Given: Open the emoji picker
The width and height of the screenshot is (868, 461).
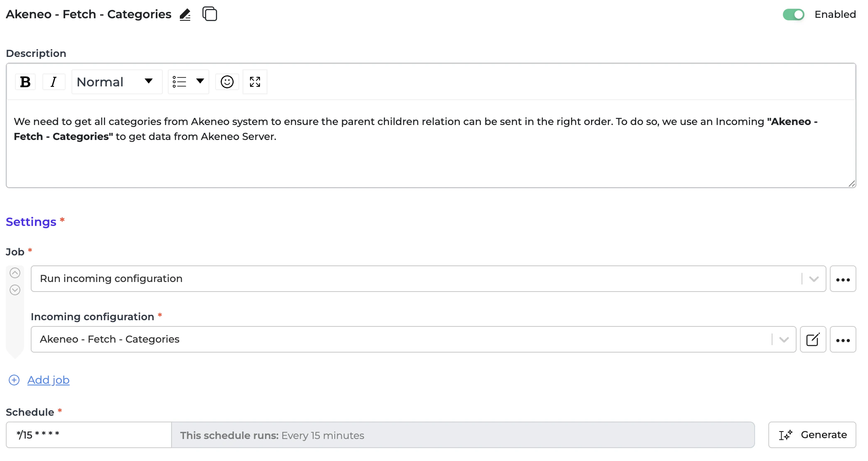Looking at the screenshot, I should [x=227, y=82].
